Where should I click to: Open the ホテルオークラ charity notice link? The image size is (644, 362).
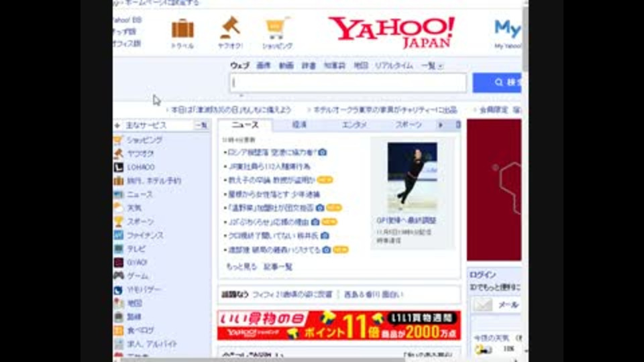385,110
